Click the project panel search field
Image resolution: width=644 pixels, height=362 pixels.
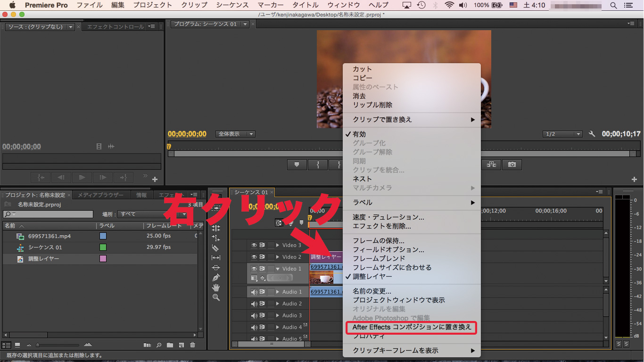(48, 214)
